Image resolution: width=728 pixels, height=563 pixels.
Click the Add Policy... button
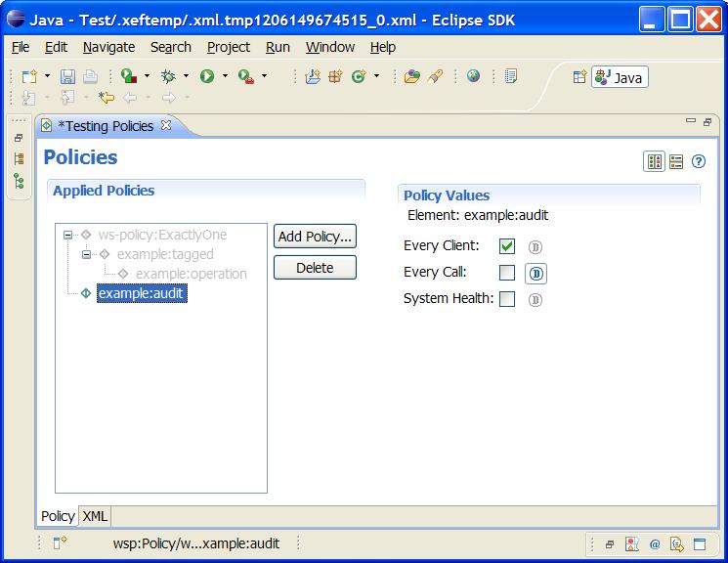coord(315,237)
